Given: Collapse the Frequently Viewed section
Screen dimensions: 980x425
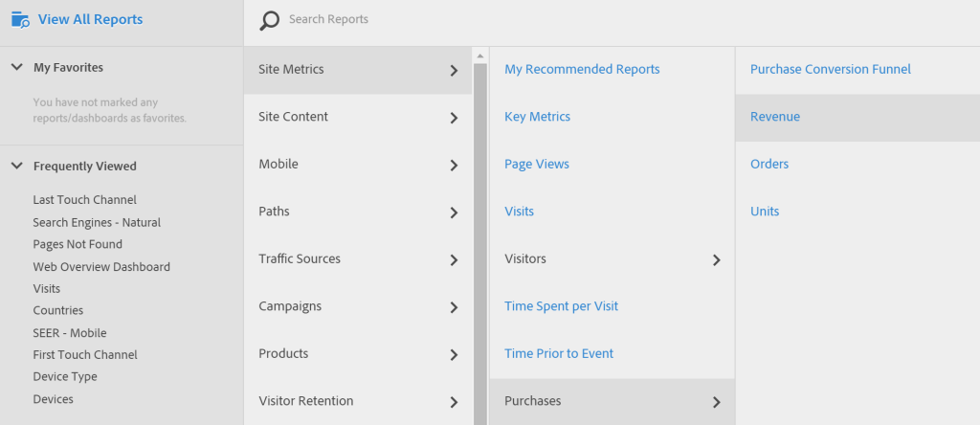Looking at the screenshot, I should [16, 166].
